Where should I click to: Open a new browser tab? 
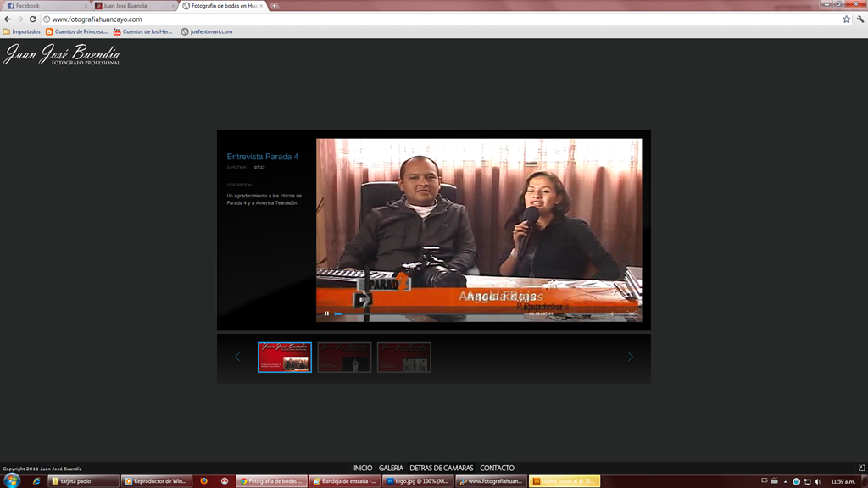275,6
